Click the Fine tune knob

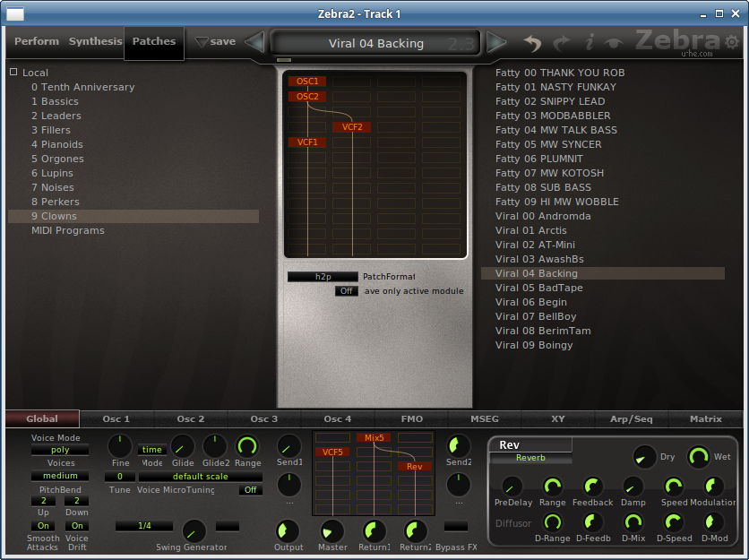120,446
